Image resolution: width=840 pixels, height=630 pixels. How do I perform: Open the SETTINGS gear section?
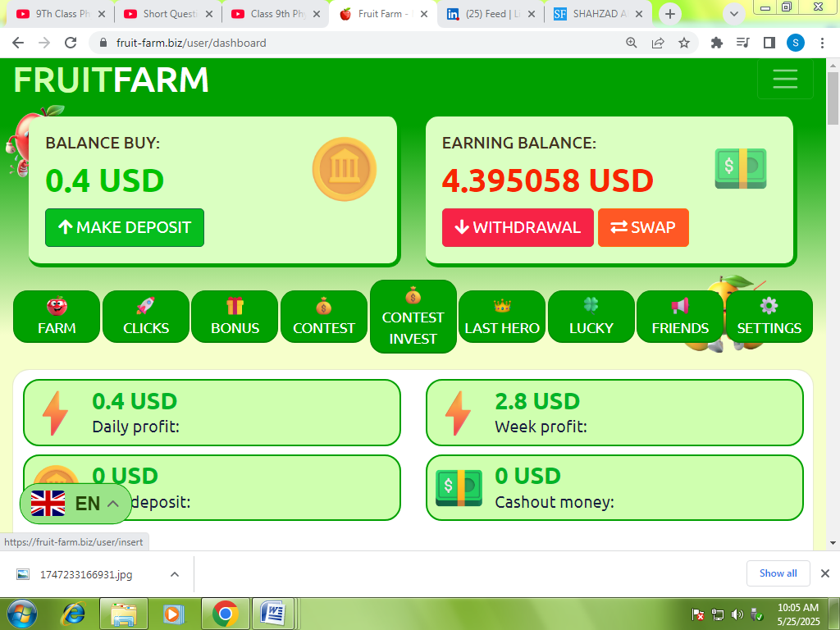769,317
